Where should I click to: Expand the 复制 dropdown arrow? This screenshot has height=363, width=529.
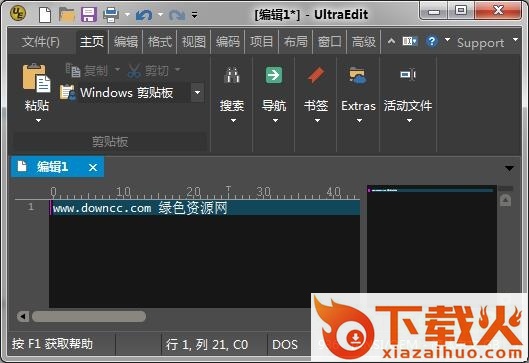(x=117, y=69)
